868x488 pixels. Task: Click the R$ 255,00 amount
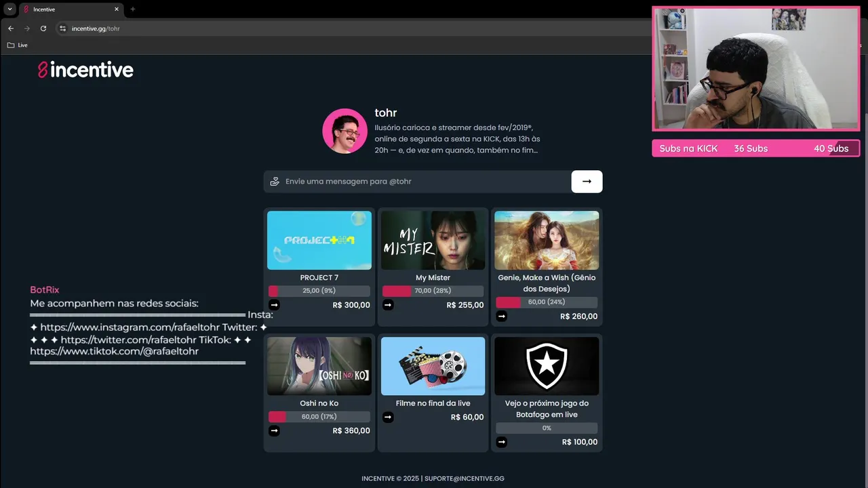pos(465,305)
